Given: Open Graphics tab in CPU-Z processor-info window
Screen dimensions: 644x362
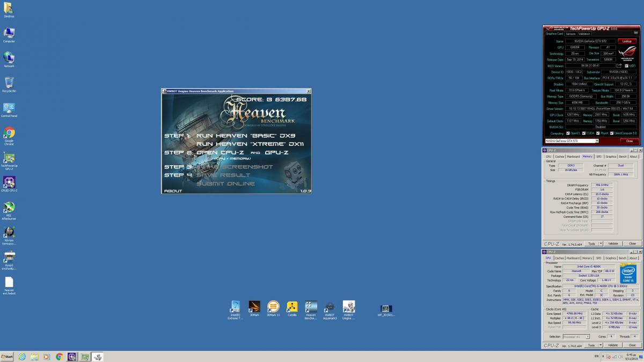Looking at the screenshot, I should pos(611,258).
